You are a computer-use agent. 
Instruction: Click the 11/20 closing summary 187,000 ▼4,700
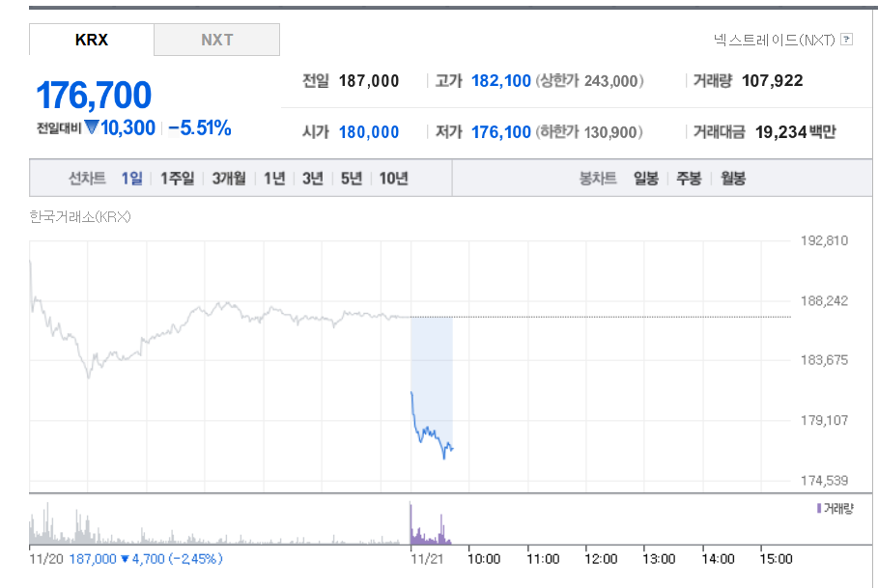pos(146,559)
